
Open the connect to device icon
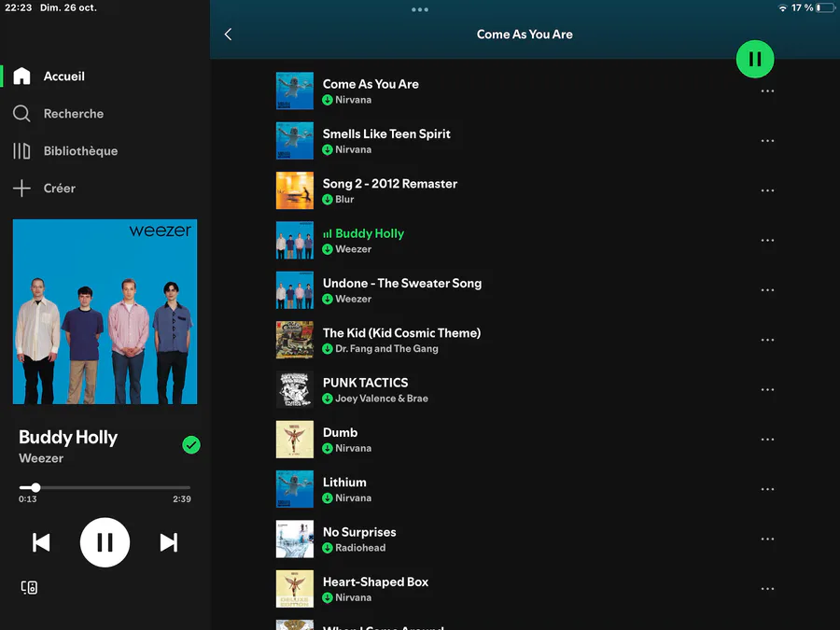[30, 587]
